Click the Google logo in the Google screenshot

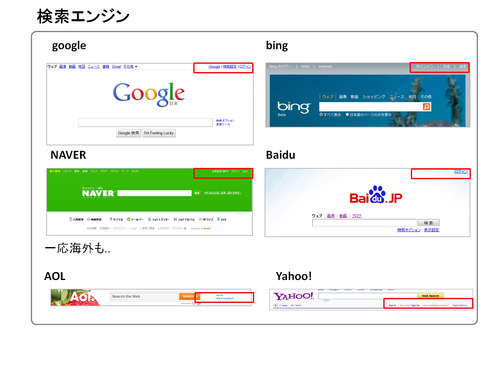coord(149,94)
